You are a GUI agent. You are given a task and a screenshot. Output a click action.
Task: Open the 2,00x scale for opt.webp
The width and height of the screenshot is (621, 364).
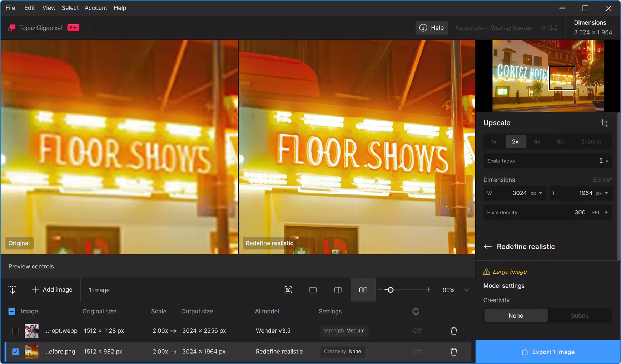(x=164, y=331)
